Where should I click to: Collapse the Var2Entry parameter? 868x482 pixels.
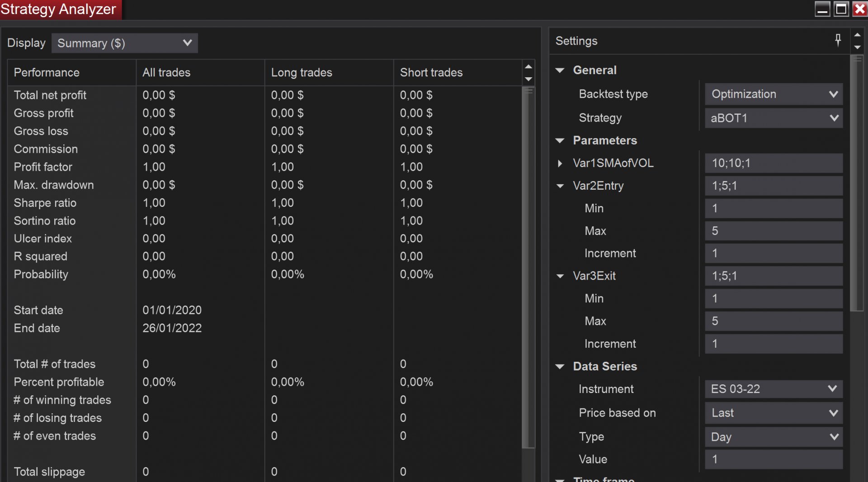pos(560,186)
